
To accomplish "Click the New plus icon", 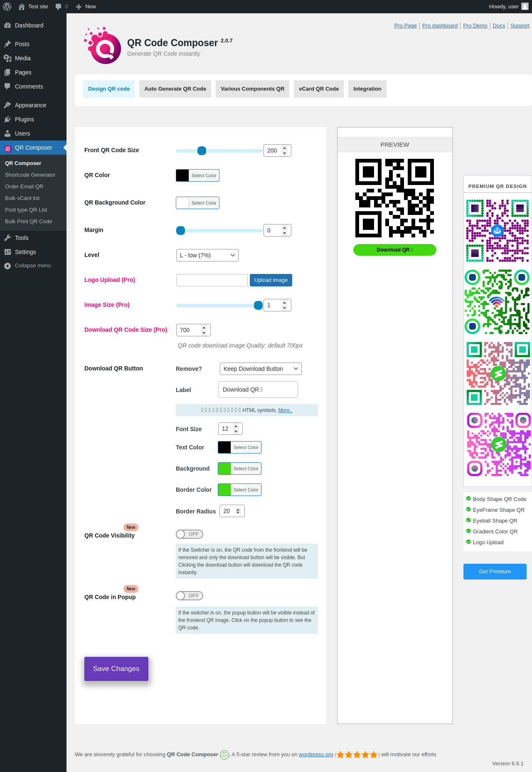I will click(79, 7).
